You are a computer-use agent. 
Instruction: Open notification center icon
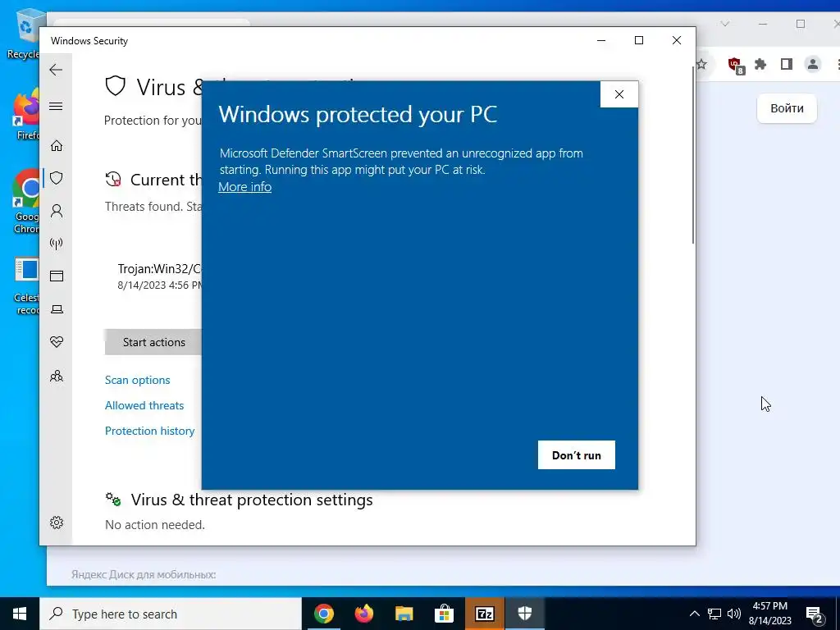coord(815,614)
